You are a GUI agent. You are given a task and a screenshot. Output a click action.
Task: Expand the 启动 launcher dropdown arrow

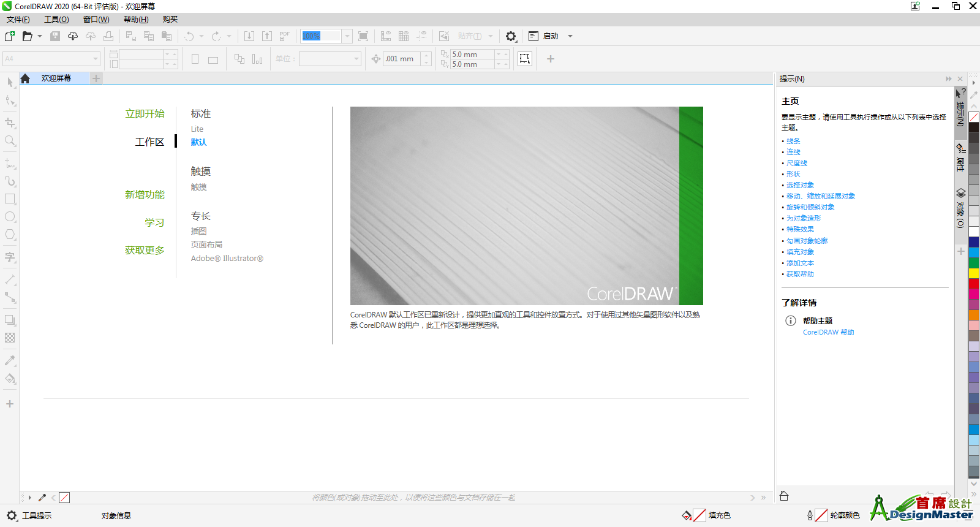pyautogui.click(x=570, y=36)
